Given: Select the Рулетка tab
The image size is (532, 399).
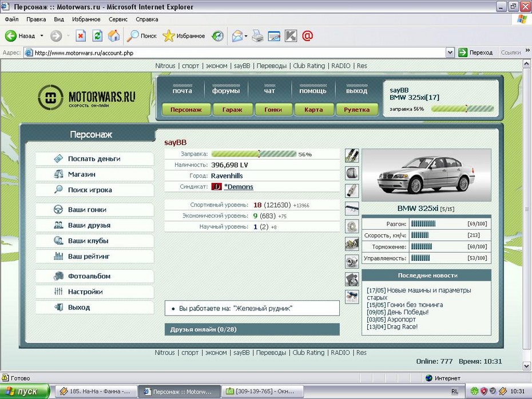Looking at the screenshot, I should tap(356, 110).
